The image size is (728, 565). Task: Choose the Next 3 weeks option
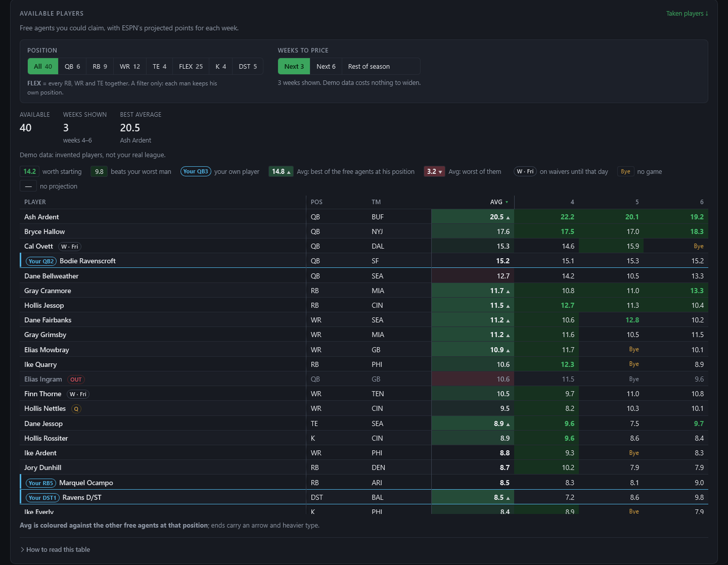point(294,67)
